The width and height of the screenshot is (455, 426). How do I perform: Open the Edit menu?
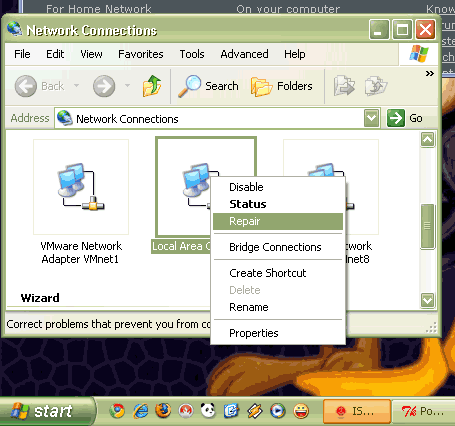[55, 54]
